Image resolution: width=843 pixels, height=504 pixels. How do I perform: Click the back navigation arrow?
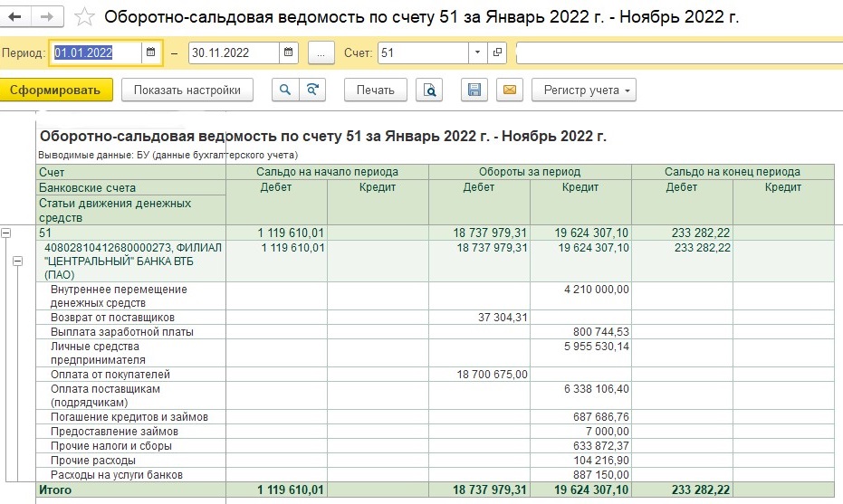15,16
